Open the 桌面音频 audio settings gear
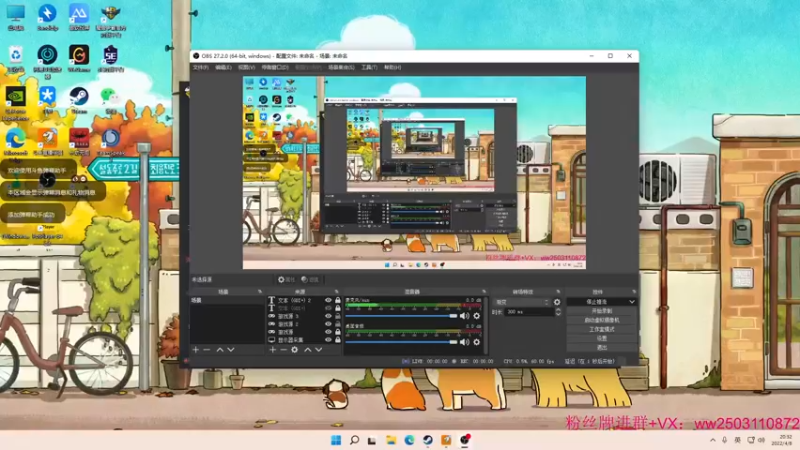The height and width of the screenshot is (450, 800). [477, 342]
